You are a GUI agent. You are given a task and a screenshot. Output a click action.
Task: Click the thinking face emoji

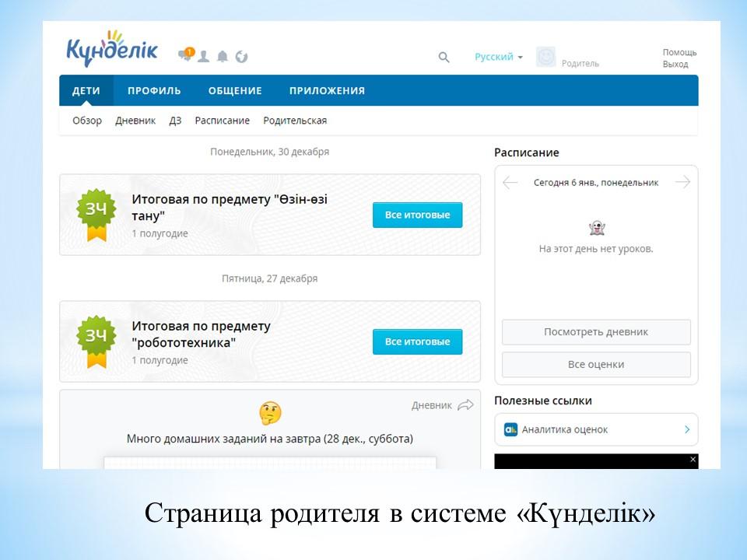[x=270, y=413]
